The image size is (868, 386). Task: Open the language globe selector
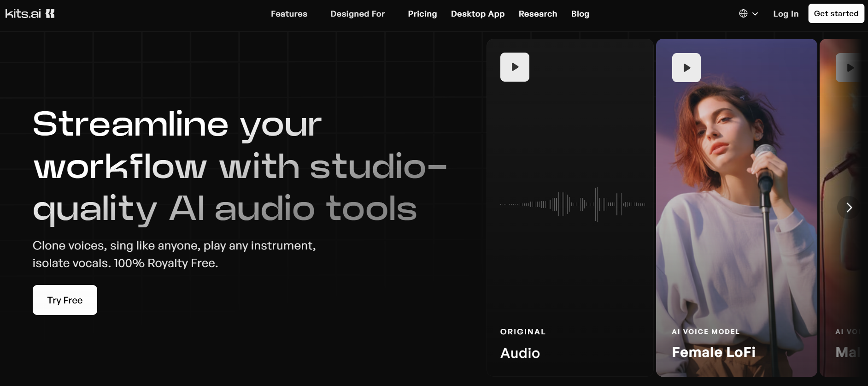(748, 13)
